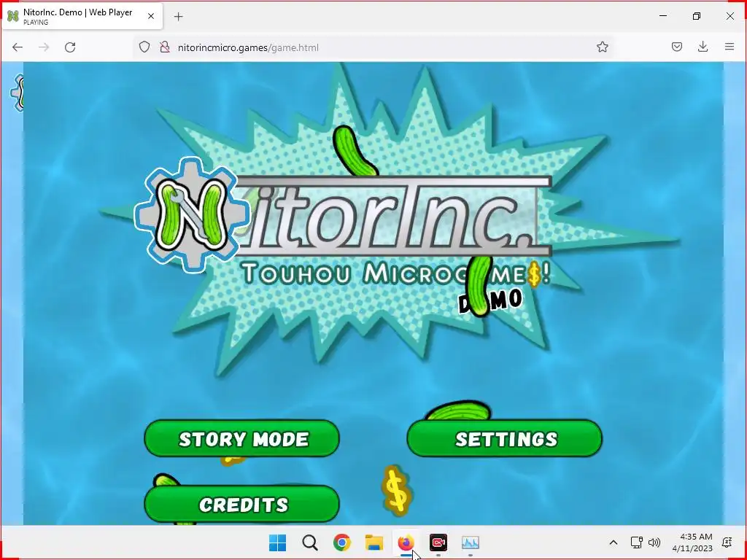This screenshot has width=747, height=560.
Task: Launch Google Chrome from the taskbar
Action: click(x=341, y=542)
